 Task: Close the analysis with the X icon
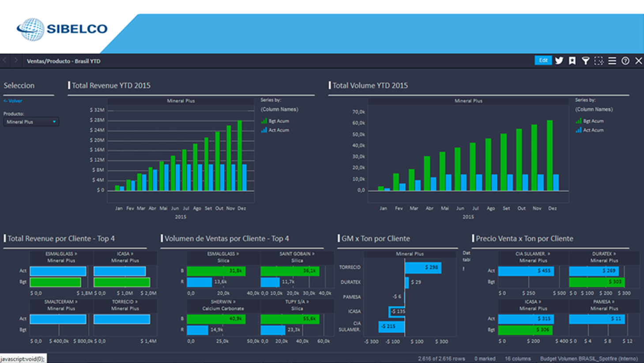pyautogui.click(x=638, y=61)
